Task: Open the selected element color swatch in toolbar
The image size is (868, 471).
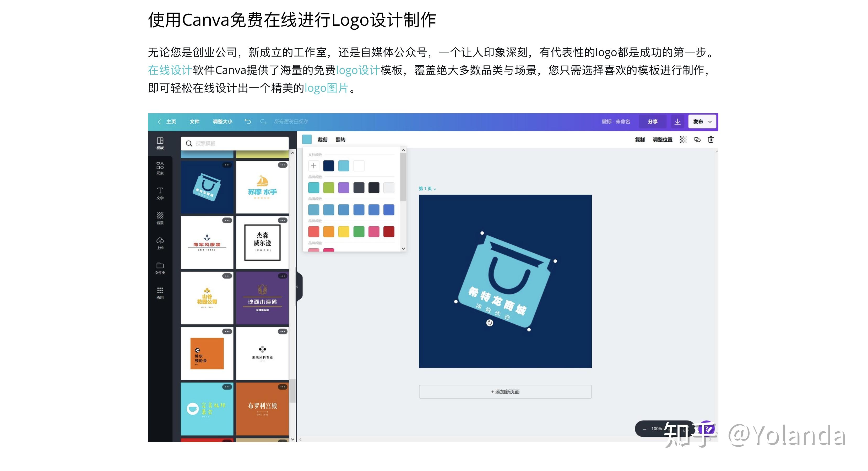Action: click(307, 139)
